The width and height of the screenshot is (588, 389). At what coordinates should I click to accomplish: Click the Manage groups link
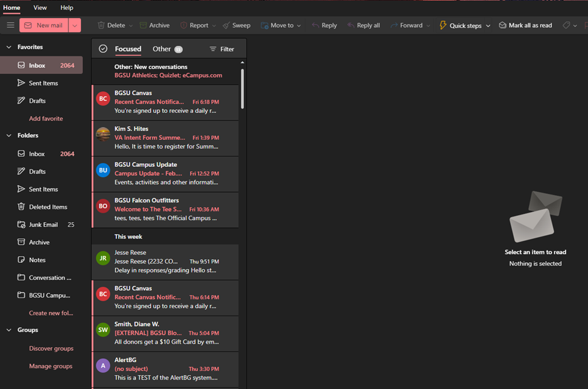click(51, 366)
